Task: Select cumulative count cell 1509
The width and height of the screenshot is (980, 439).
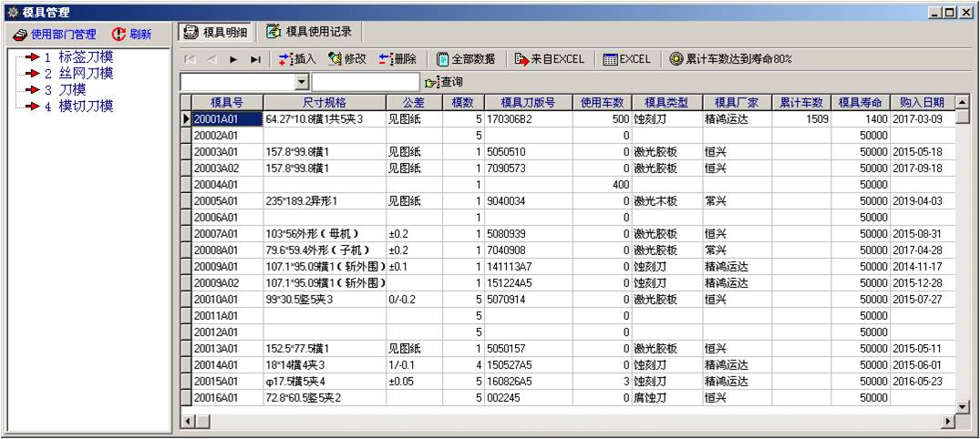Action: 801,118
